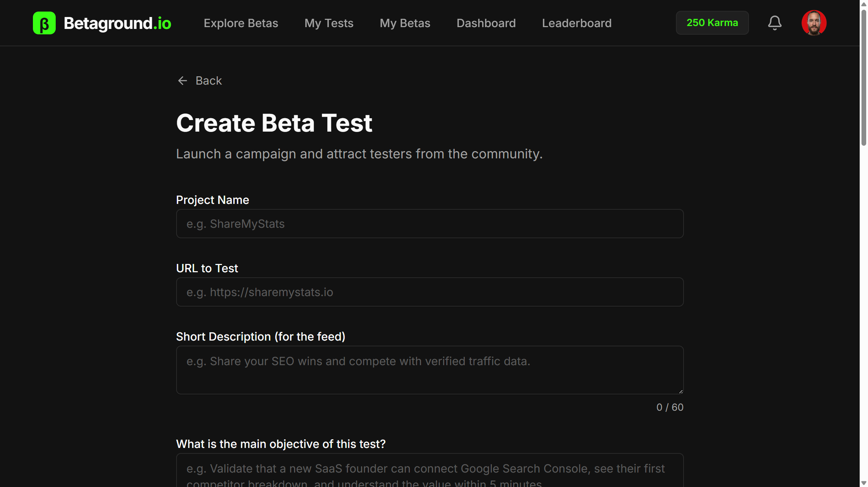This screenshot has width=868, height=487.
Task: Click the 'Launch a campaign' subtitle text
Action: [x=359, y=154]
